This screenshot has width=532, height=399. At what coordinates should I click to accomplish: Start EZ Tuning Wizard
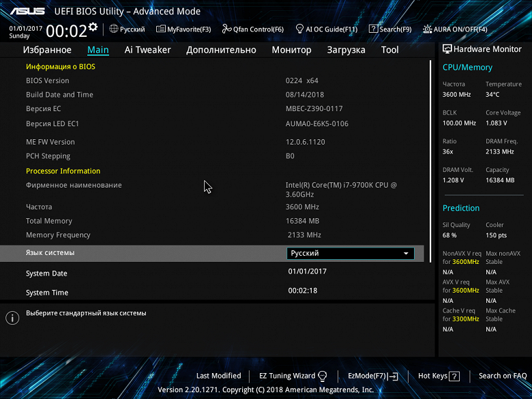point(293,376)
